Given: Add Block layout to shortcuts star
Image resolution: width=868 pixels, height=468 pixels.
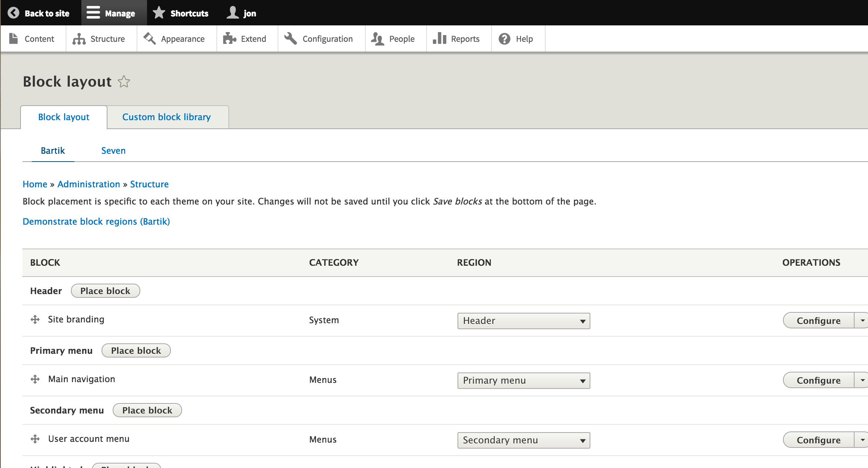Looking at the screenshot, I should point(124,81).
